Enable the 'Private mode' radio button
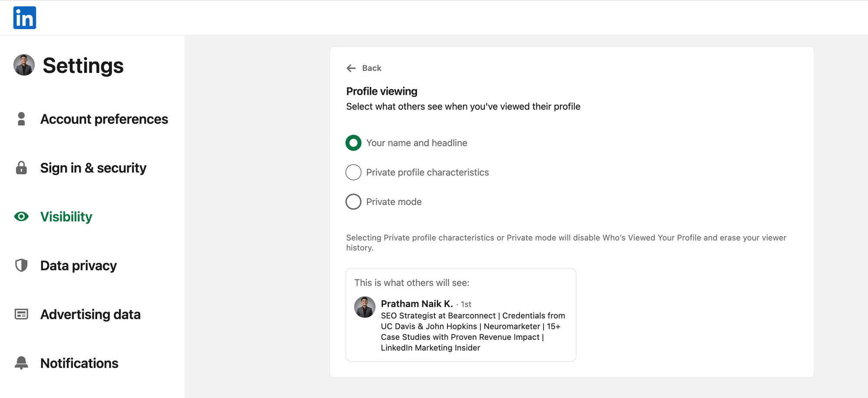 [353, 202]
